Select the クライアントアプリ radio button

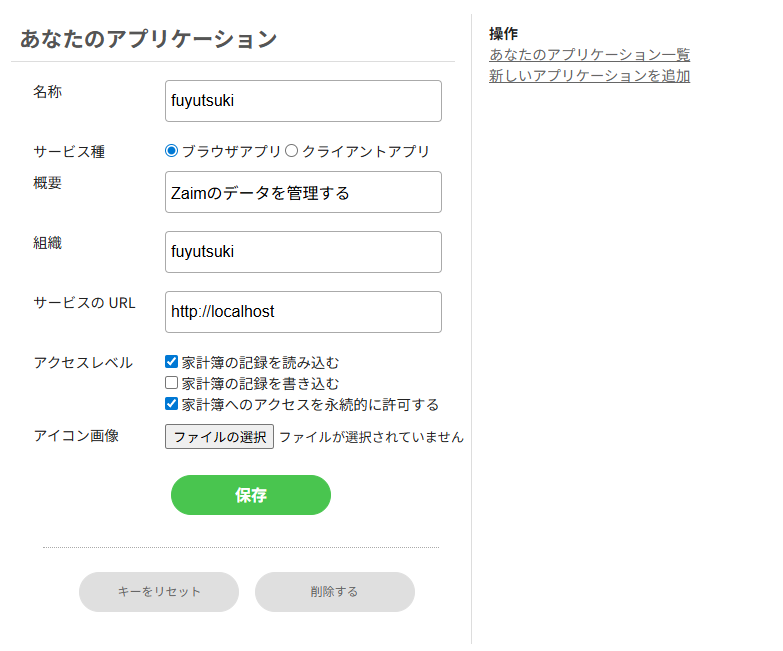point(292,151)
